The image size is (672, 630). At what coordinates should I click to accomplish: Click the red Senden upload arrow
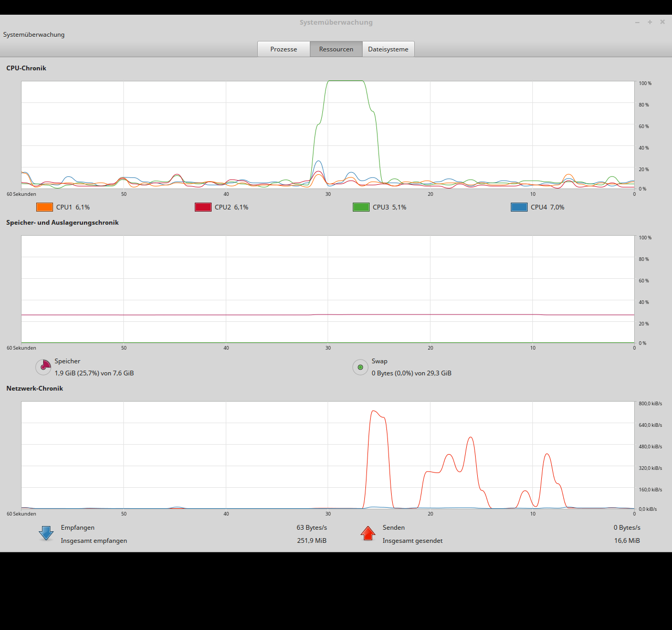point(368,533)
